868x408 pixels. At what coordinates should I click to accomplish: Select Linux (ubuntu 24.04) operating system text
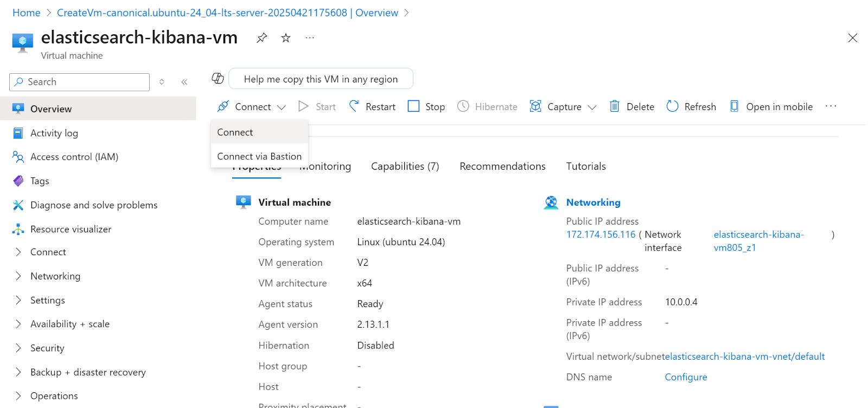point(401,242)
